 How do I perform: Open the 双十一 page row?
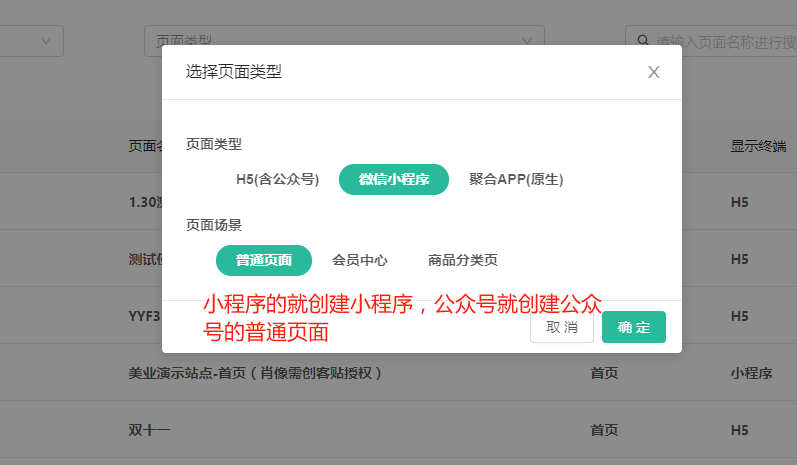pos(150,430)
